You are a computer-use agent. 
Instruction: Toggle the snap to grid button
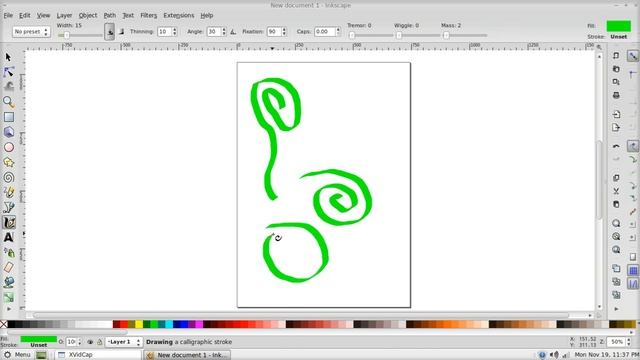pyautogui.click(x=633, y=270)
